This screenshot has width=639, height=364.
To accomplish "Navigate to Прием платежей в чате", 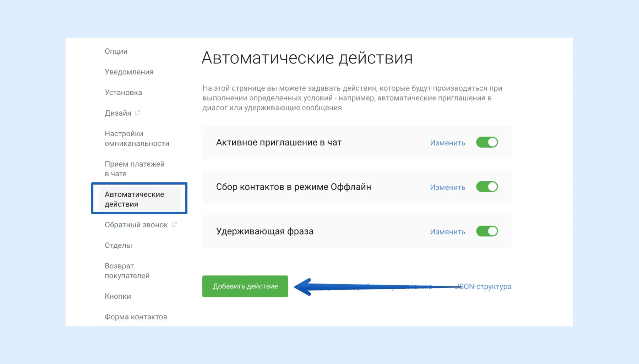I will pos(134,169).
